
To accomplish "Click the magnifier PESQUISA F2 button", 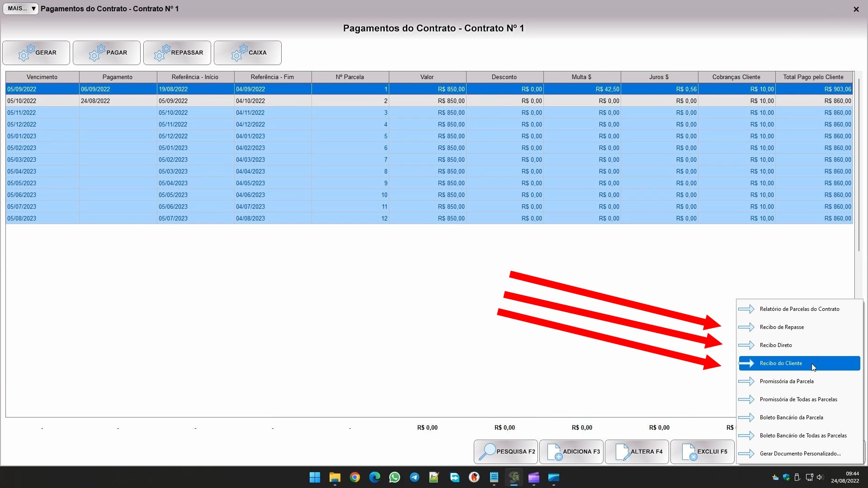I will tap(487, 451).
